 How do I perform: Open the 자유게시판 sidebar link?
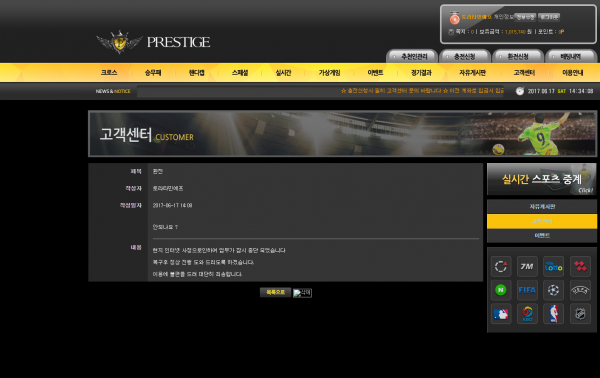coord(542,207)
